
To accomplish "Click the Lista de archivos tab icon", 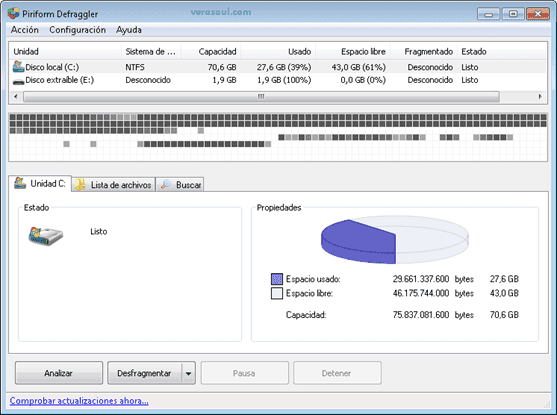I will click(80, 184).
